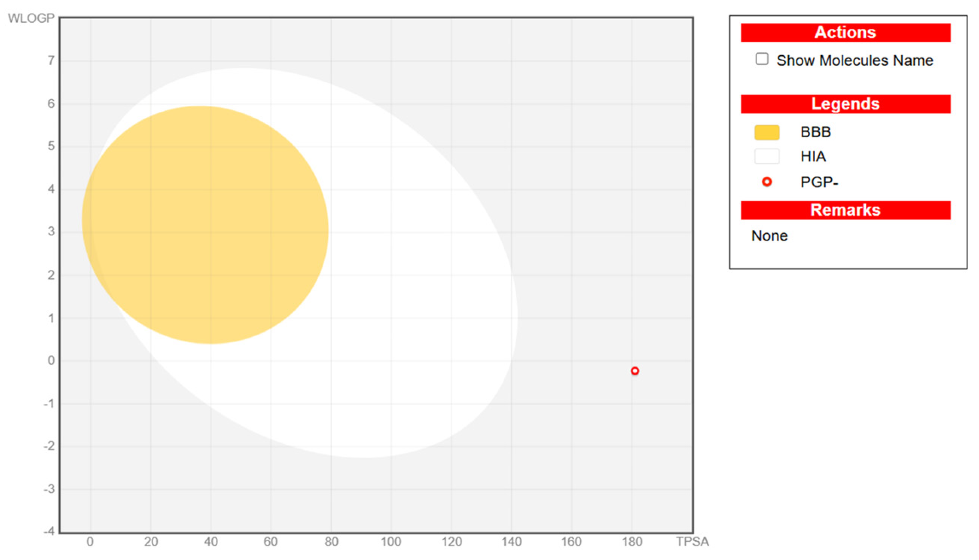Click the 'BBB' legend label
The width and height of the screenshot is (979, 560).
[x=816, y=132]
